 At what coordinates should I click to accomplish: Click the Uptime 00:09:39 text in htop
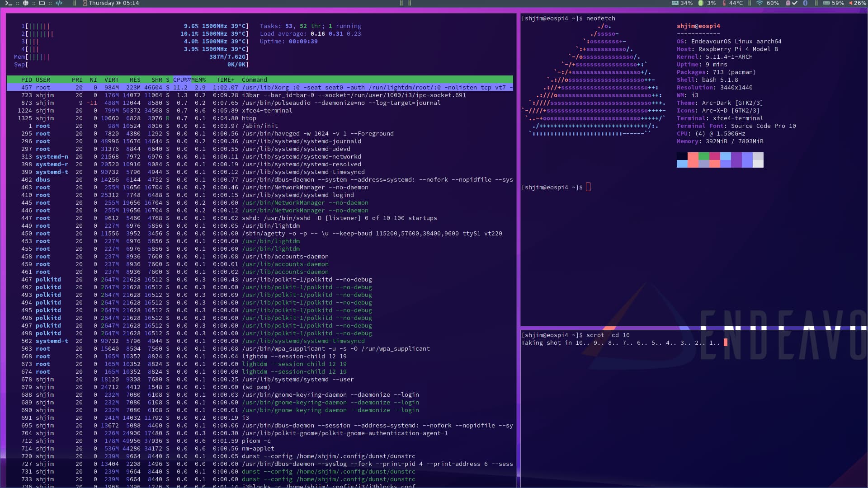click(x=288, y=42)
